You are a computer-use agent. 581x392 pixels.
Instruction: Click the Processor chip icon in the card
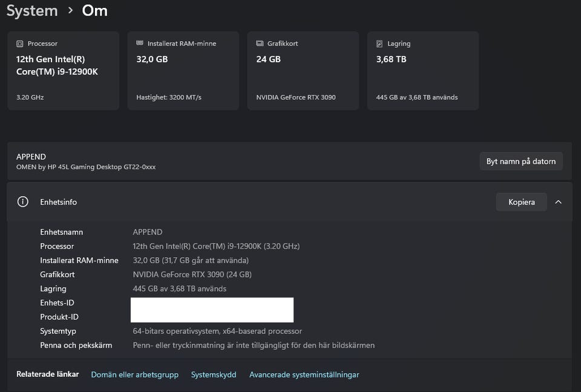click(19, 44)
